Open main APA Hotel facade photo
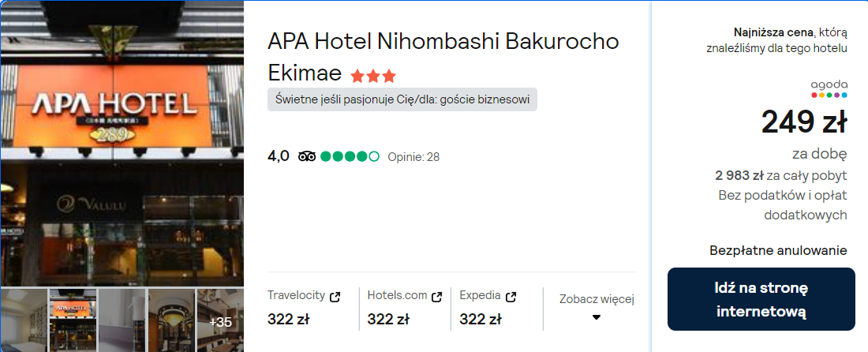The width and height of the screenshot is (868, 352). click(x=122, y=144)
